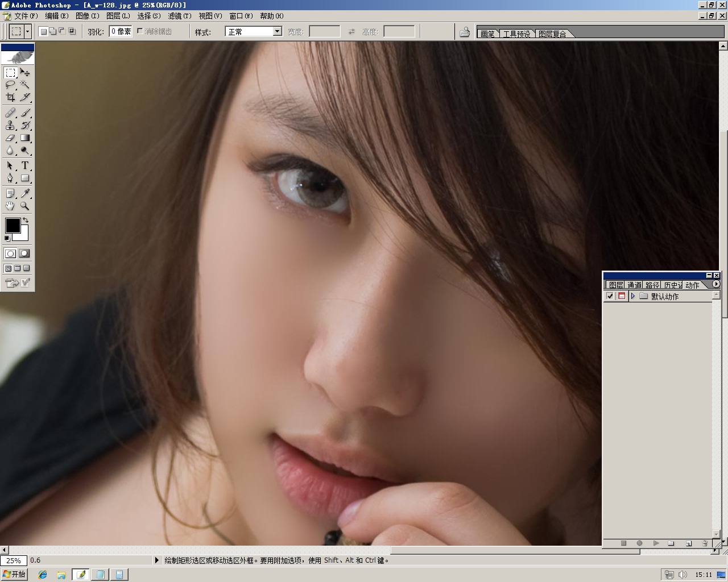This screenshot has height=582, width=728.
Task: Switch to Quick Mask mode
Action: (x=24, y=253)
